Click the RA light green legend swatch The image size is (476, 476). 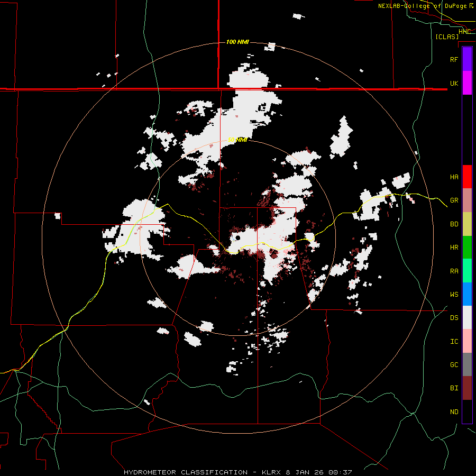[467, 271]
